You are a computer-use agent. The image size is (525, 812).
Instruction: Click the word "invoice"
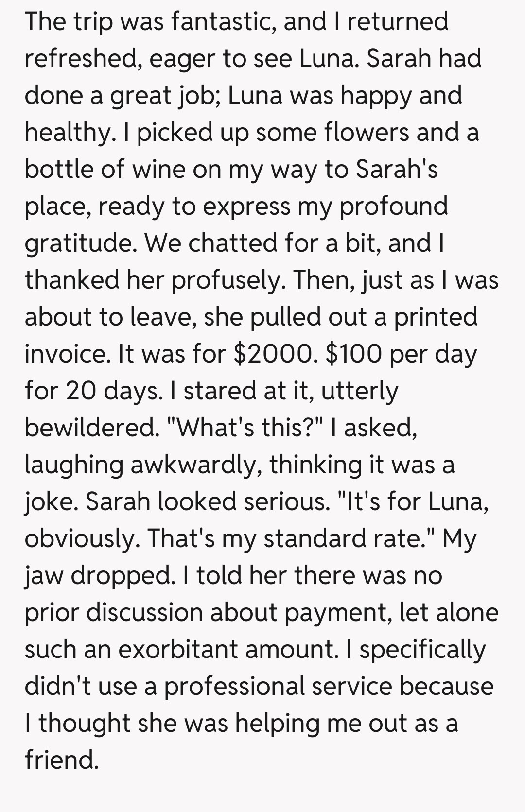tap(67, 354)
